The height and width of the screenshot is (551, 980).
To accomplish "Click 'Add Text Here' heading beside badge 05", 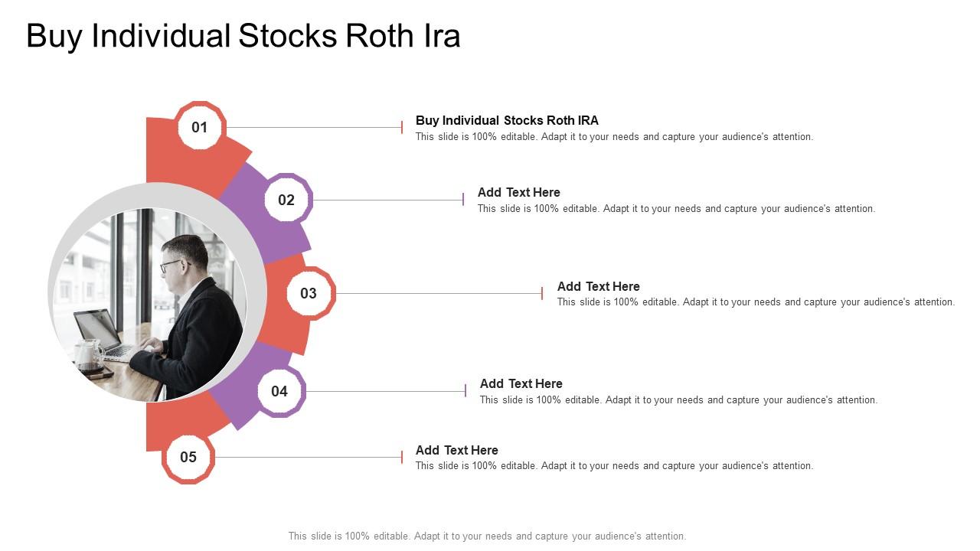I will pos(456,450).
